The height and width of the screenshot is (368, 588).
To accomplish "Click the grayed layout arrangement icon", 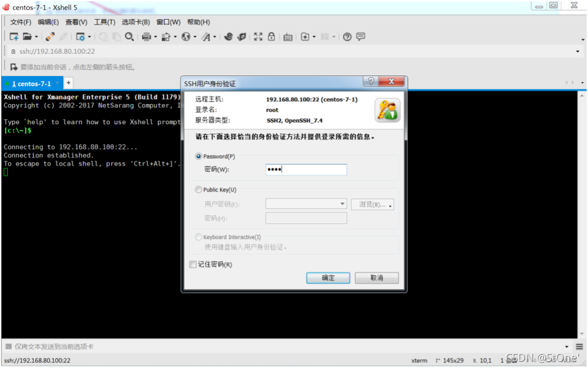I will (x=324, y=36).
